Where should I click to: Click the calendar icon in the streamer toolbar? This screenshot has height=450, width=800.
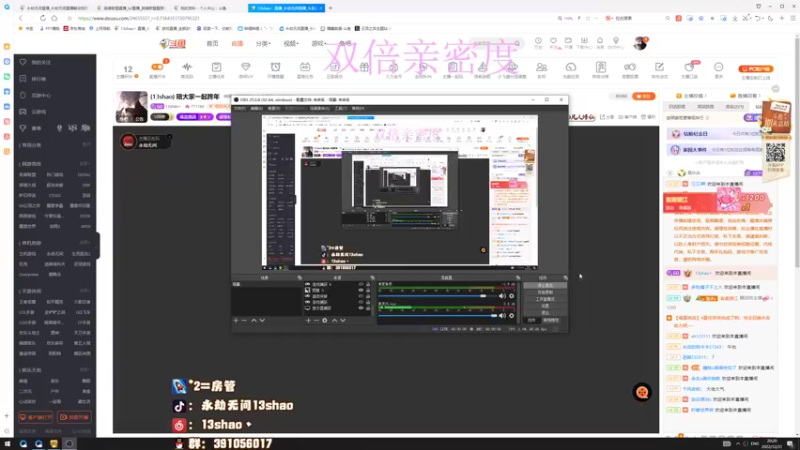305,67
